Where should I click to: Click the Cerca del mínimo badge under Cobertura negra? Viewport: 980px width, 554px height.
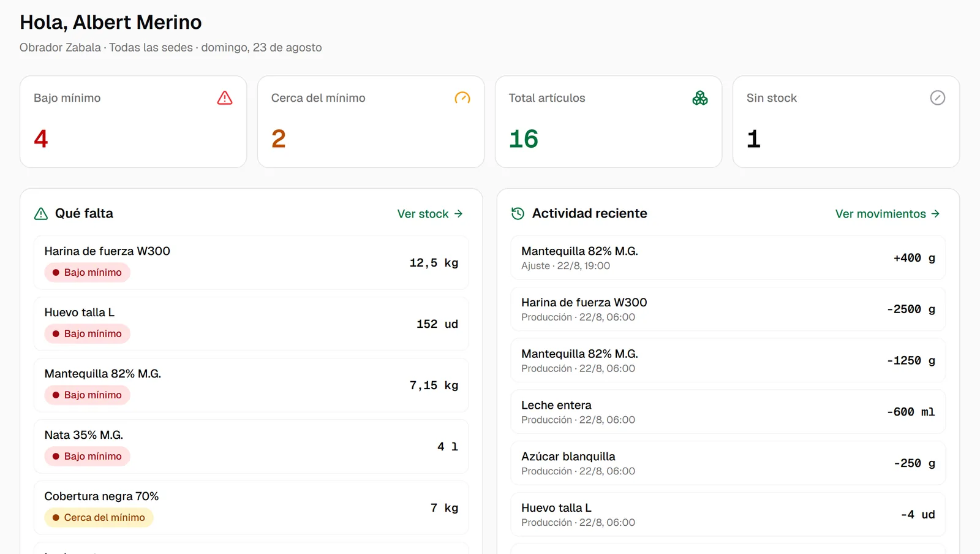99,518
